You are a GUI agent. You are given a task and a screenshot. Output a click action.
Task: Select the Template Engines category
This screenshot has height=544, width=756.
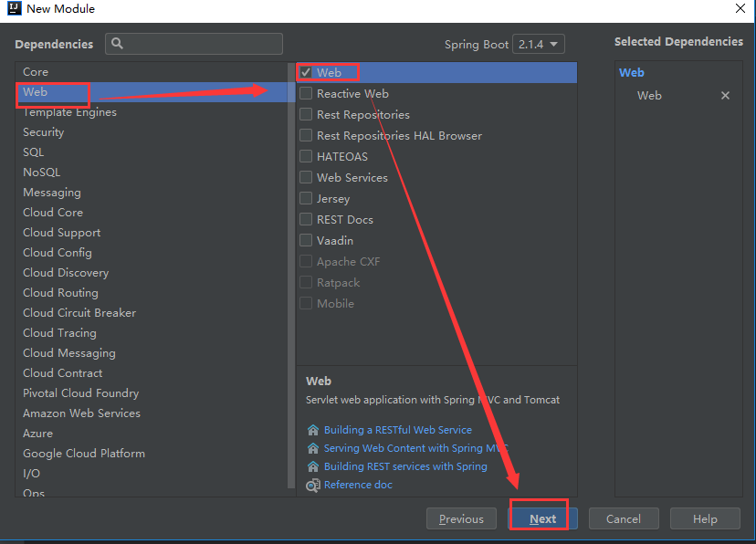coord(152,111)
